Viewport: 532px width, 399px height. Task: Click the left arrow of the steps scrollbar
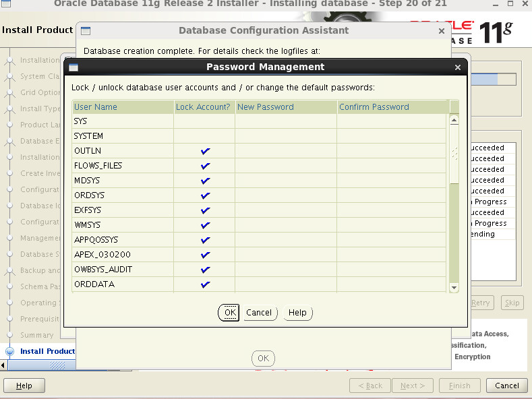pos(3,365)
